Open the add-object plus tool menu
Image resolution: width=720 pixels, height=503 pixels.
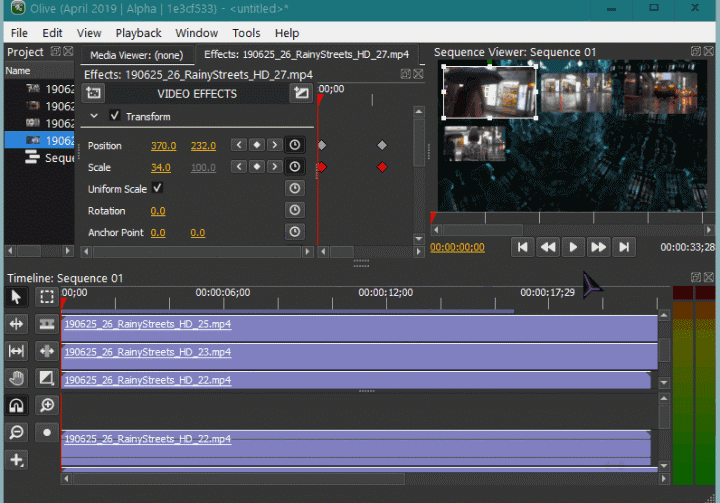click(16, 460)
